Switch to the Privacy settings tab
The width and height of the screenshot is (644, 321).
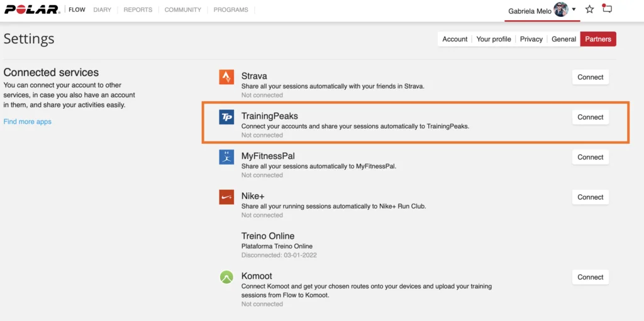(531, 39)
